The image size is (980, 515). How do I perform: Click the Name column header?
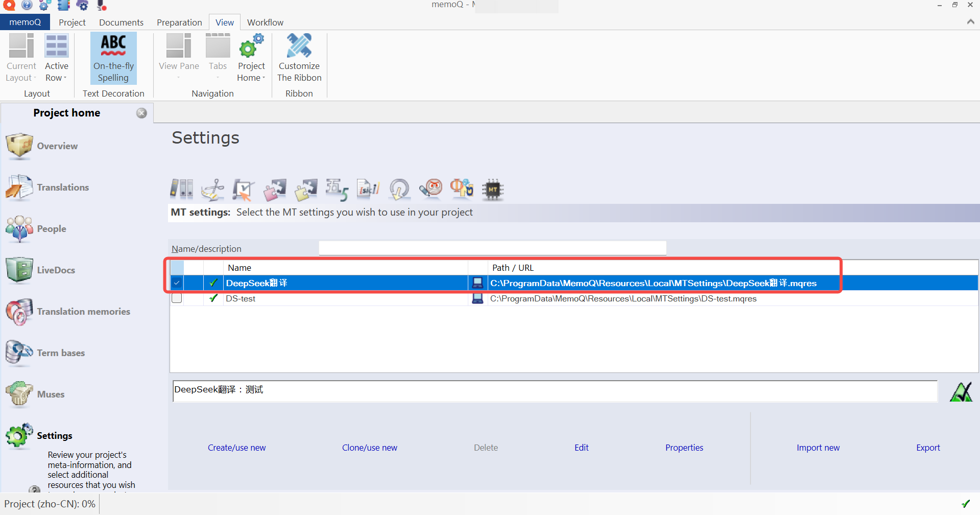[x=346, y=268]
